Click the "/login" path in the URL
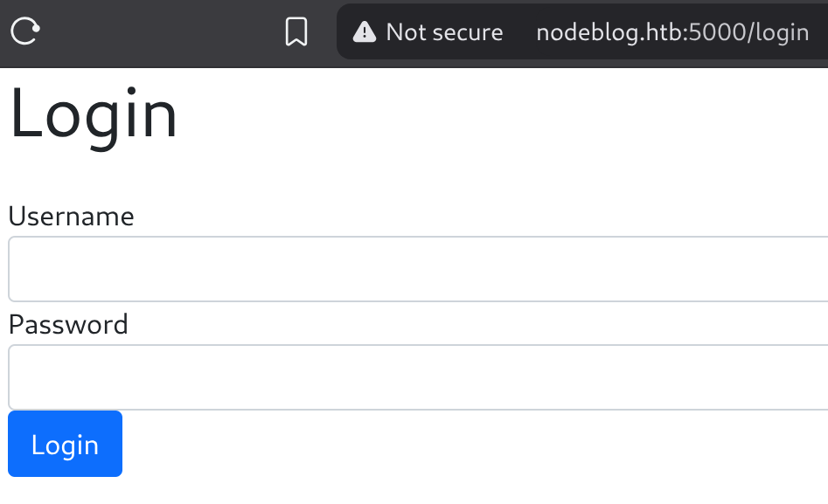 (778, 32)
